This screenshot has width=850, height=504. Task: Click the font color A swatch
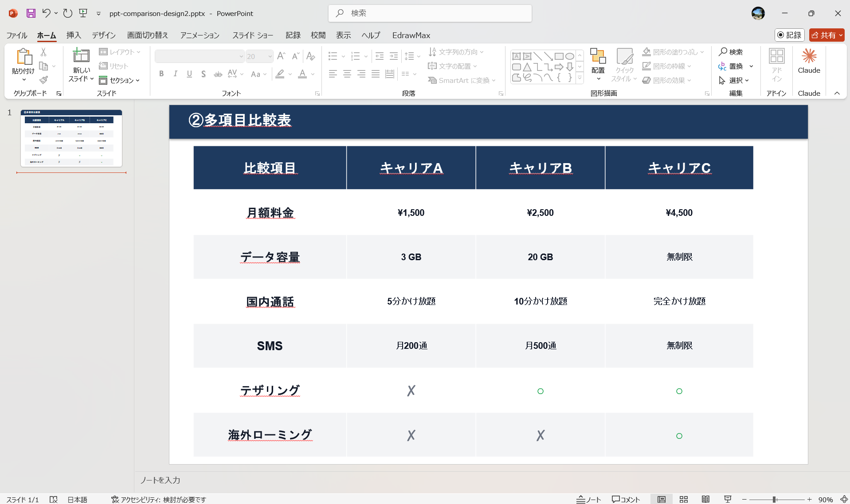pyautogui.click(x=302, y=74)
